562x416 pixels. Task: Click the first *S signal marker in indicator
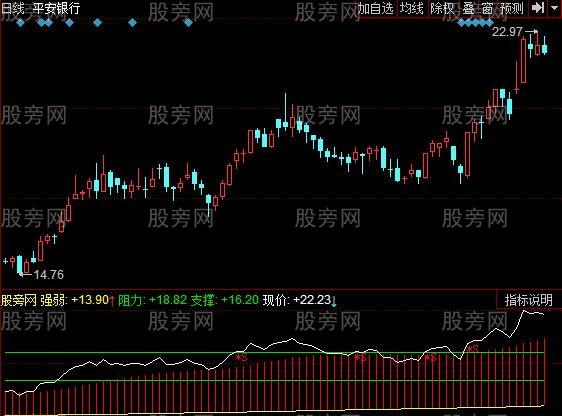(x=242, y=357)
